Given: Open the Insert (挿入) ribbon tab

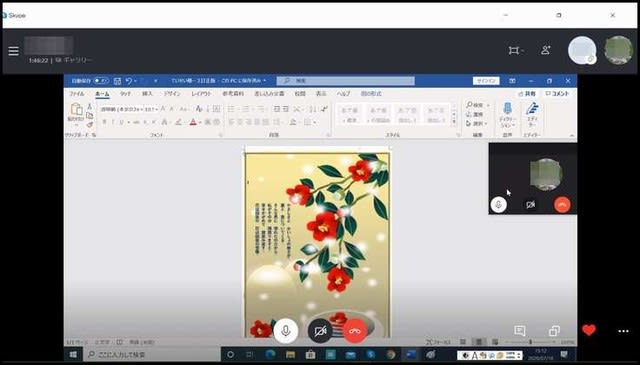Looking at the screenshot, I should (x=147, y=93).
